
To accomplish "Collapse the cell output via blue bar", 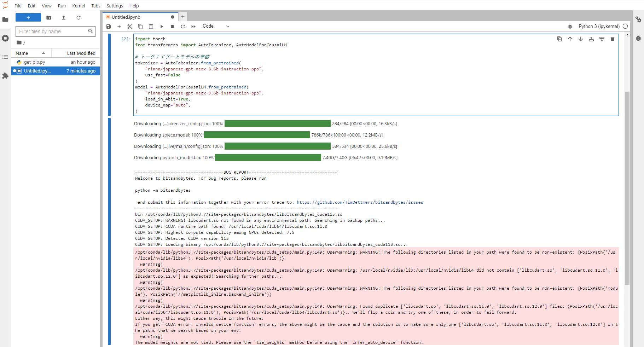I will coord(109,230).
